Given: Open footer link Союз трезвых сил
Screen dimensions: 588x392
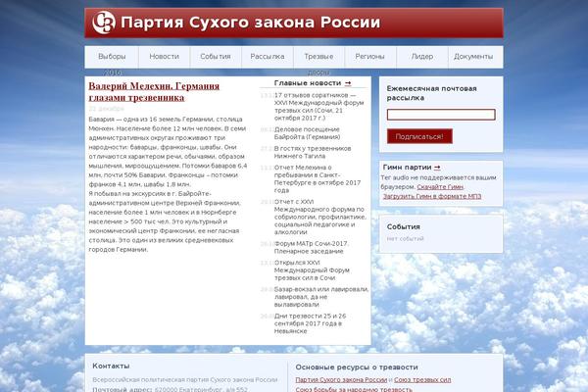Looking at the screenshot, I should 422,380.
